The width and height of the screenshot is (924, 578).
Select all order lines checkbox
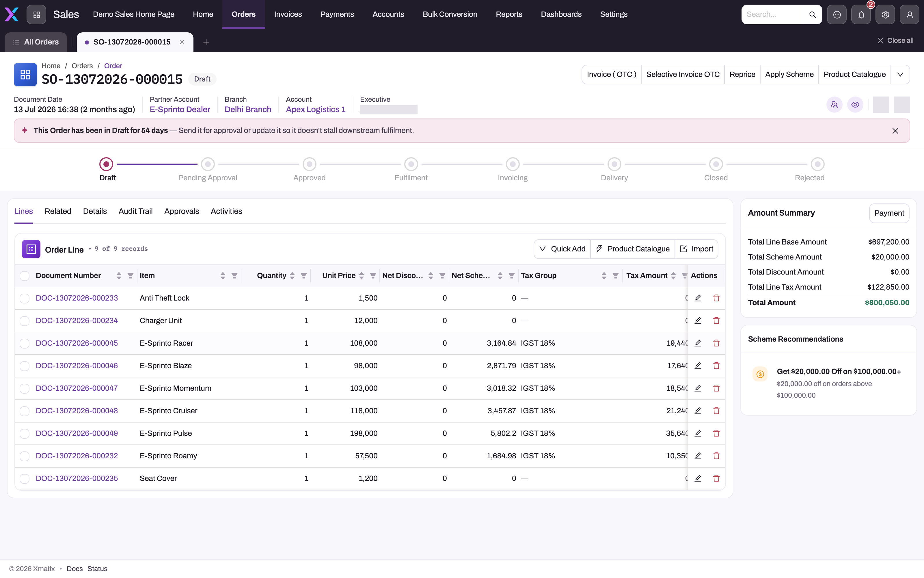(25, 276)
